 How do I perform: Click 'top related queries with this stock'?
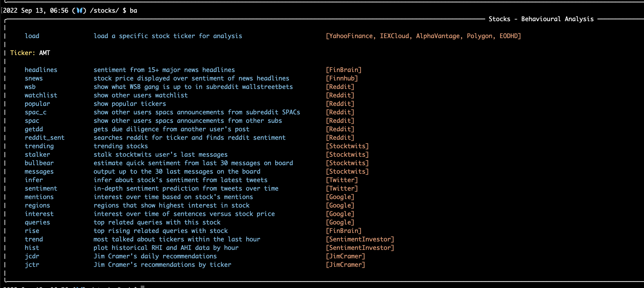(157, 222)
